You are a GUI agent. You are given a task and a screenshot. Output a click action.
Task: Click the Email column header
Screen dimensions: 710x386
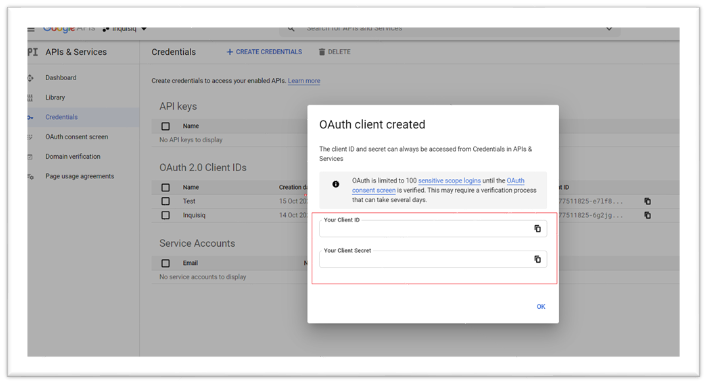click(190, 263)
